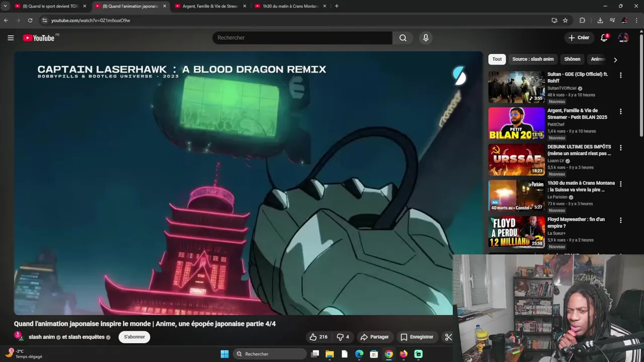Viewport: 644px width, 362px height.
Task: Open the Chrome extensions puzzle icon
Action: [x=582, y=20]
